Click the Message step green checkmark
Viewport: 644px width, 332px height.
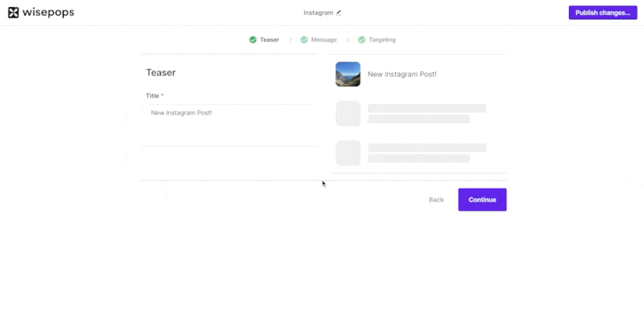pyautogui.click(x=304, y=39)
